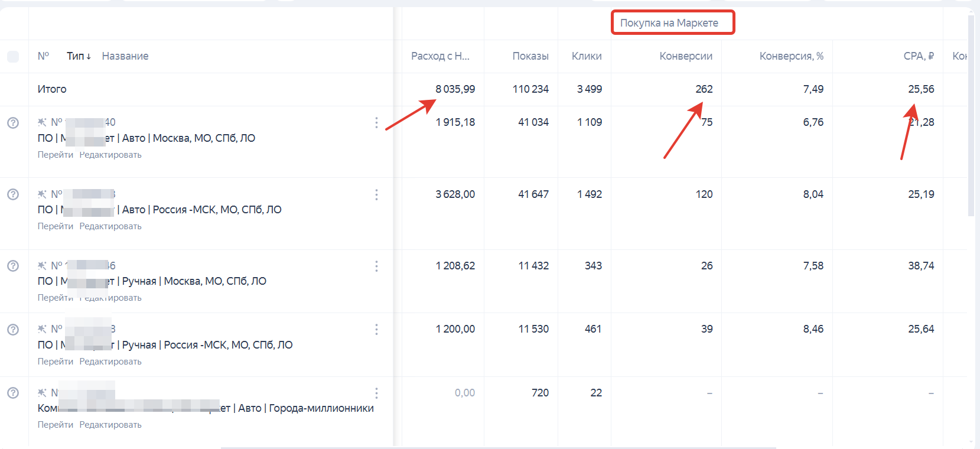This screenshot has height=449, width=980.
Task: Sort by the Конверсия, % column header
Action: coord(792,56)
